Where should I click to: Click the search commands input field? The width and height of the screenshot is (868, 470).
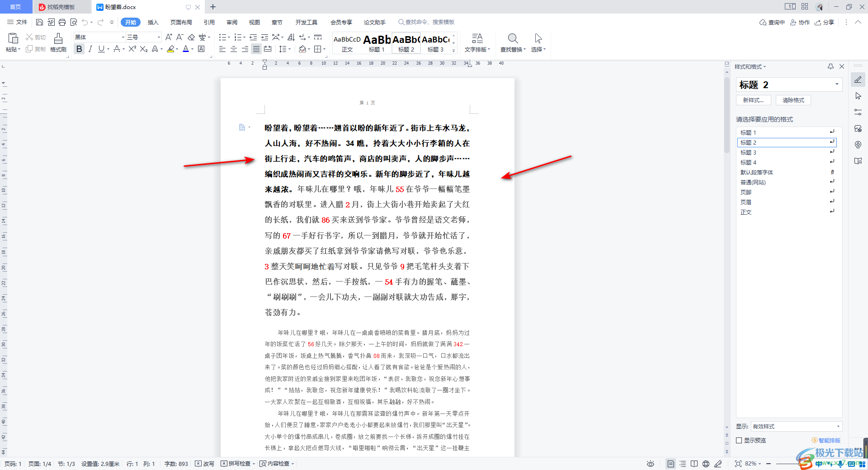click(426, 22)
